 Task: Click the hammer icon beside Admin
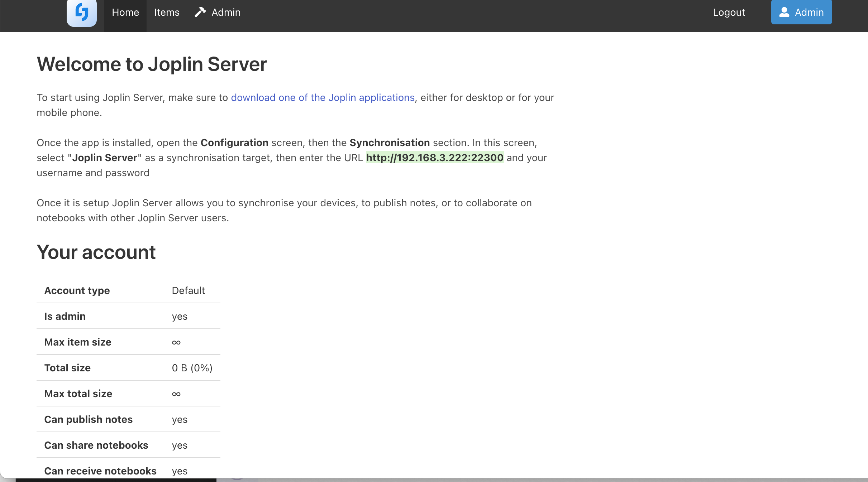point(200,12)
